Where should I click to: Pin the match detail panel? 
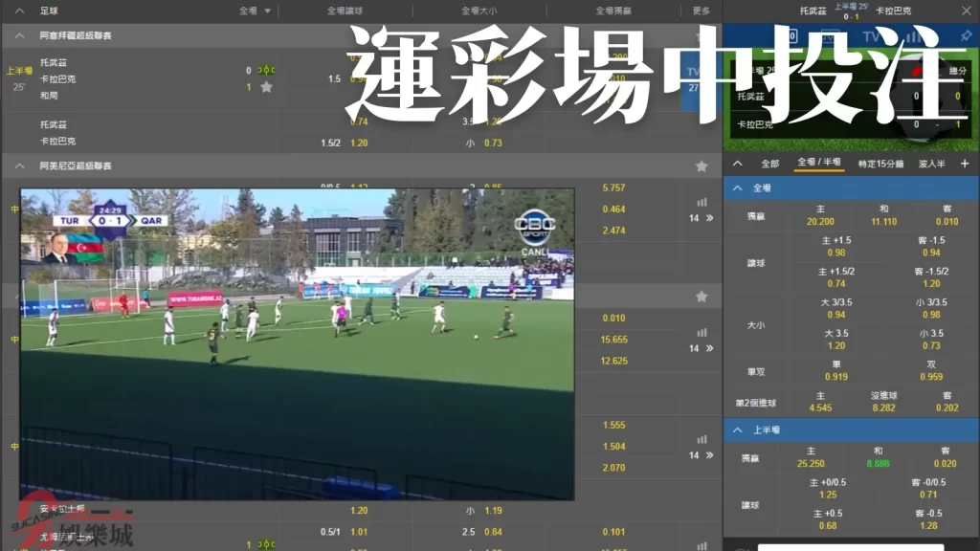[966, 35]
